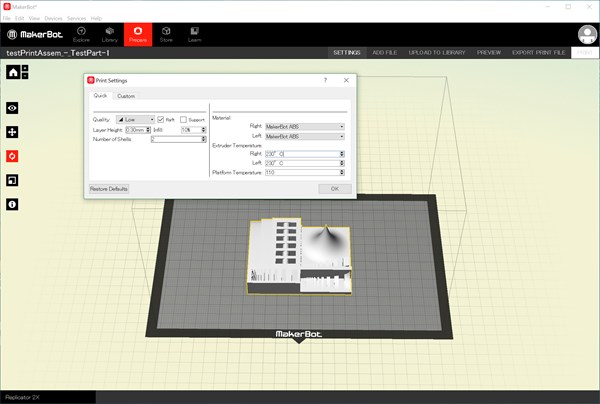The height and width of the screenshot is (404, 600).
Task: Click the Layer Height value field
Action: (x=135, y=130)
